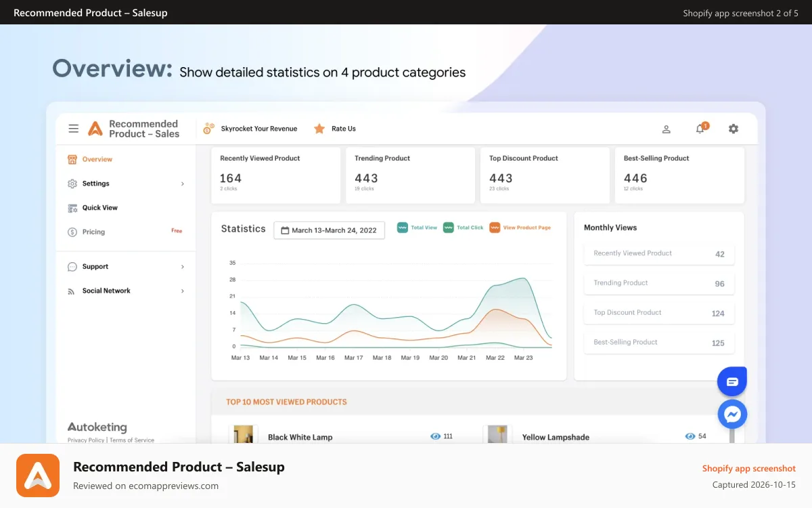Open the Best-Selling Product stat card
Screen dimensions: 812x508
point(680,175)
